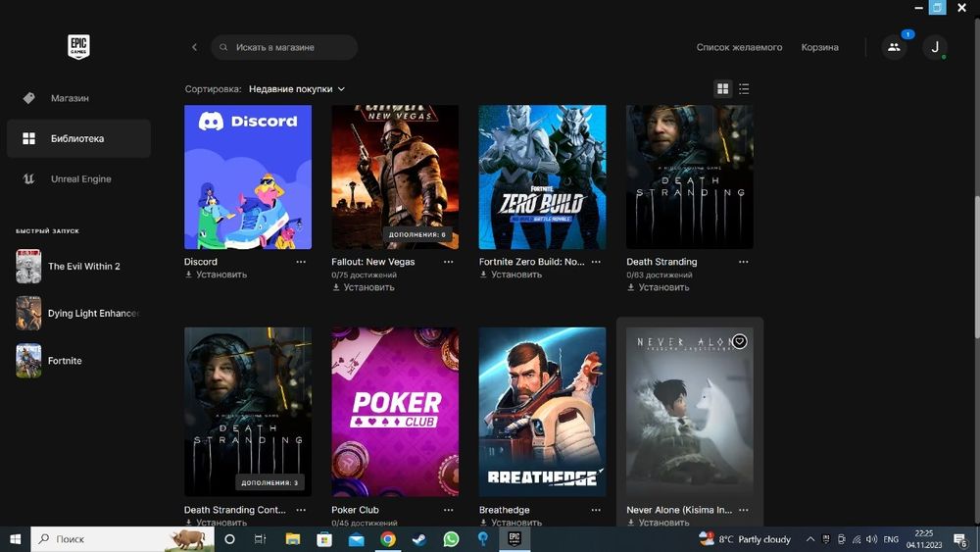Open the Death Stranding Content cover
The height and width of the screenshot is (552, 980).
(248, 412)
